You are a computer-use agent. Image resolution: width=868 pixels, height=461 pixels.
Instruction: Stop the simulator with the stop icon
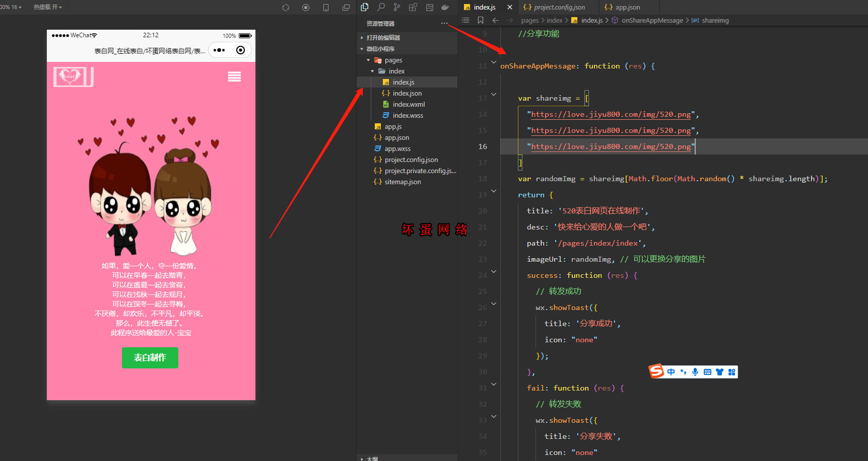306,8
